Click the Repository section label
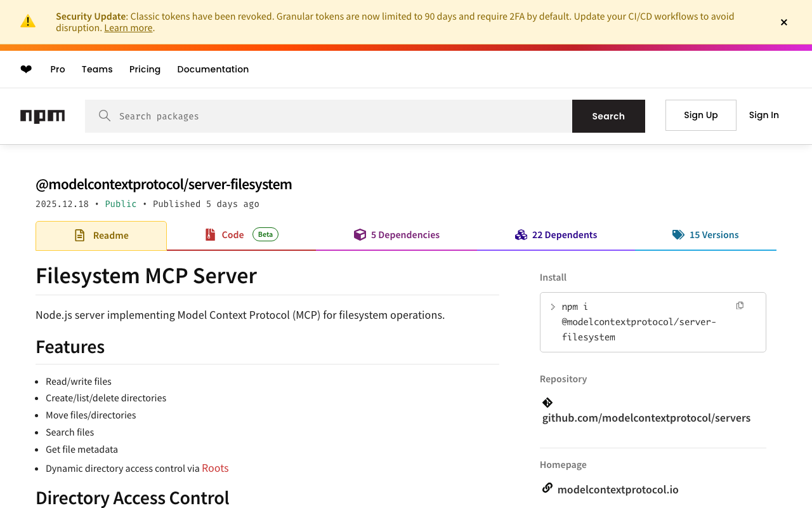 click(563, 379)
